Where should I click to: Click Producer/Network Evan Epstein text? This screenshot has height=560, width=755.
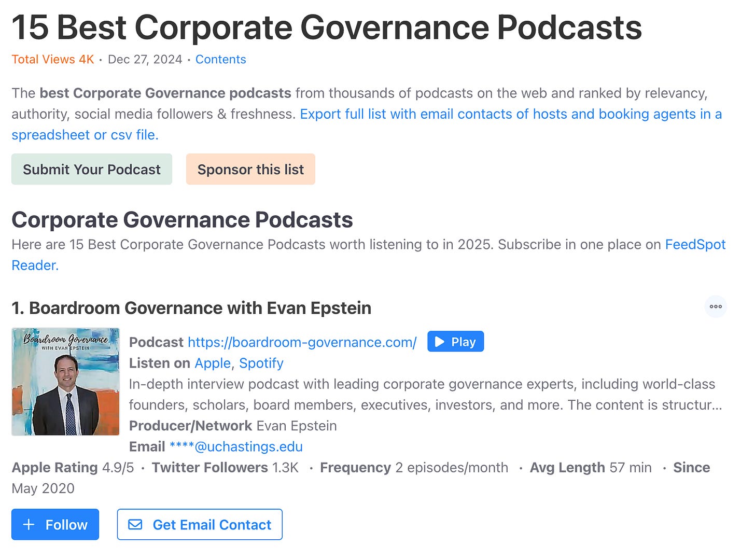[233, 426]
